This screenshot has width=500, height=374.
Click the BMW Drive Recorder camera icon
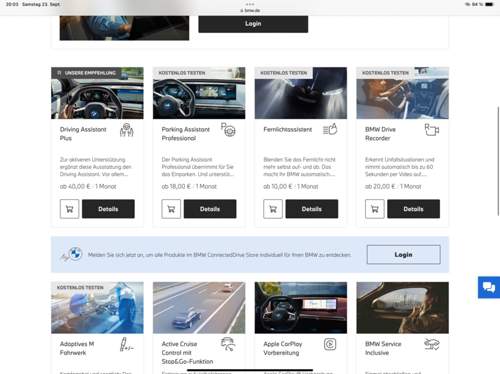pyautogui.click(x=432, y=130)
